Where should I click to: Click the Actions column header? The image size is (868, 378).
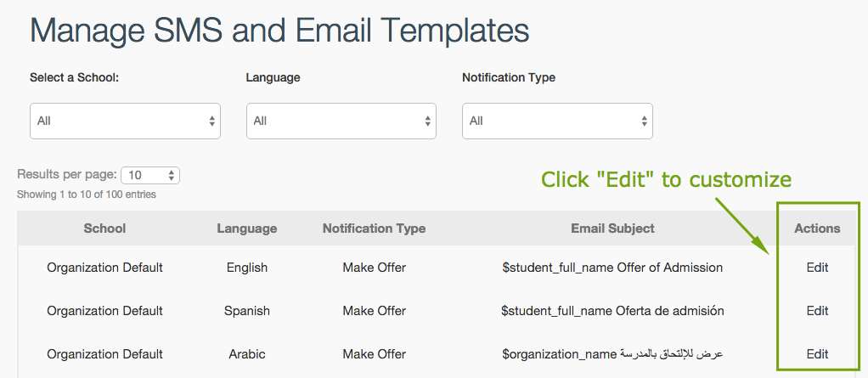pos(817,228)
